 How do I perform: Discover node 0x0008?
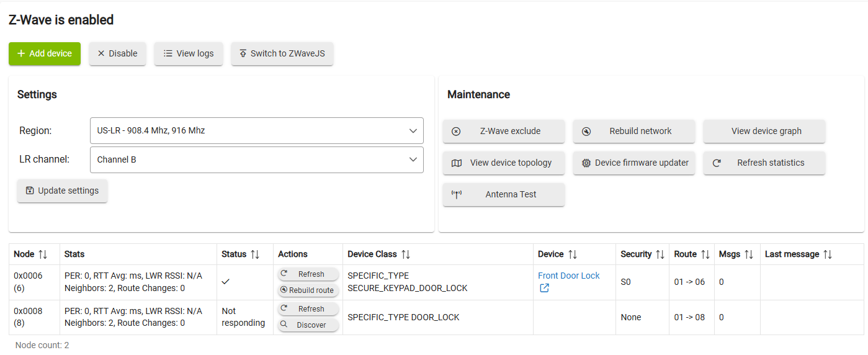coord(308,325)
